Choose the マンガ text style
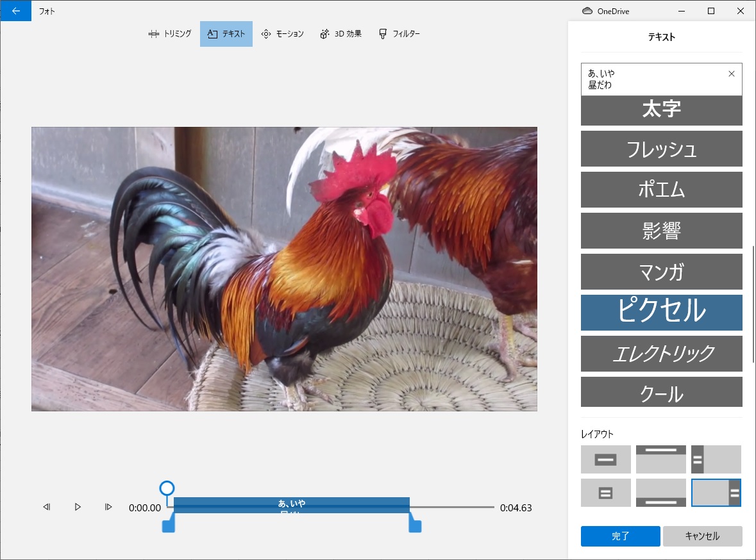 (662, 272)
